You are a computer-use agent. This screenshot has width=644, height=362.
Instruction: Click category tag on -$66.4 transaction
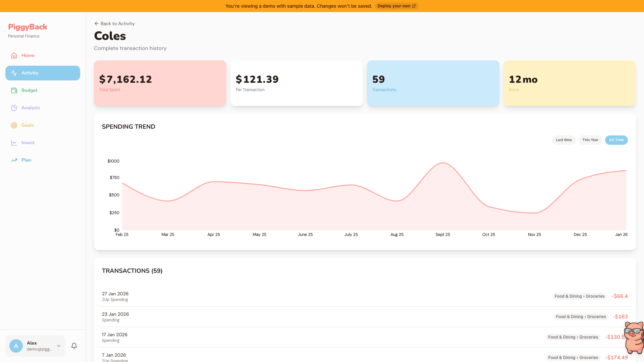point(580,296)
